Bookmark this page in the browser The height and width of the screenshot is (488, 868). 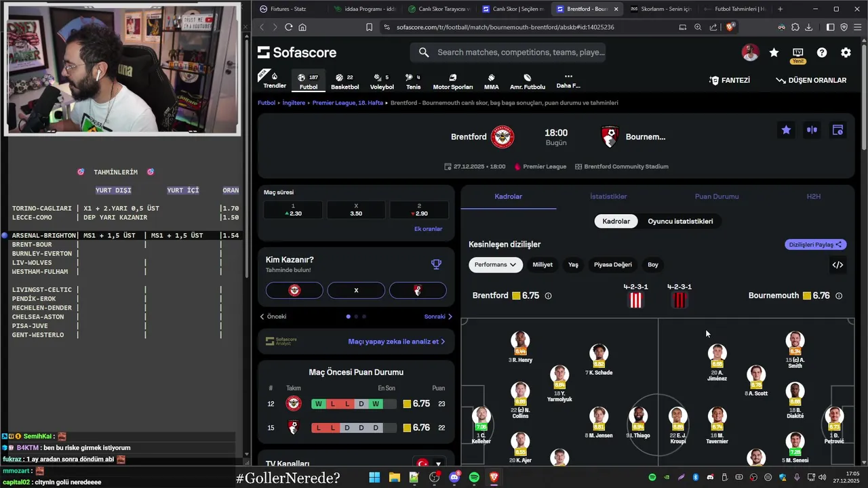(369, 27)
